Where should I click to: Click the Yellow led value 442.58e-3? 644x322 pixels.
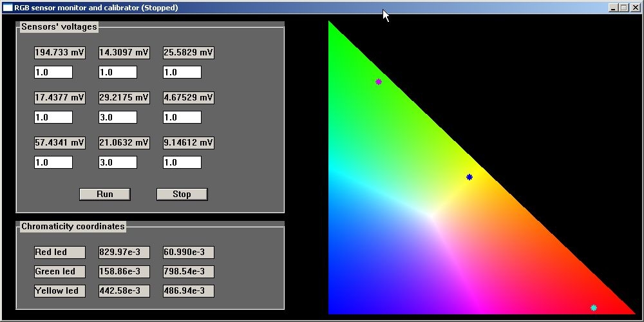(124, 291)
